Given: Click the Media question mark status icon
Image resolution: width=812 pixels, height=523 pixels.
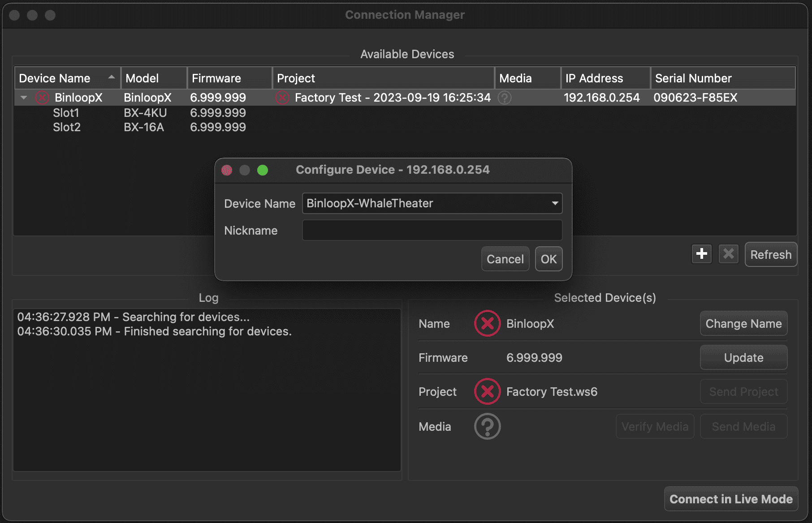Looking at the screenshot, I should (487, 426).
